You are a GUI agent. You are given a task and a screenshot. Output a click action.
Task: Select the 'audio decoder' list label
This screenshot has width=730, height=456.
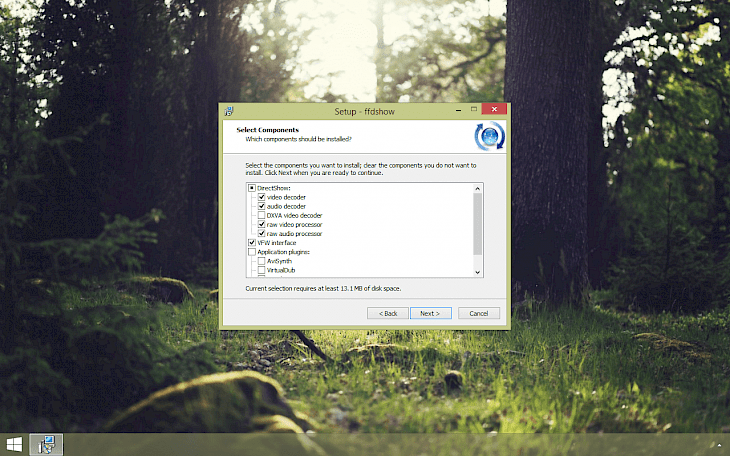pos(286,206)
